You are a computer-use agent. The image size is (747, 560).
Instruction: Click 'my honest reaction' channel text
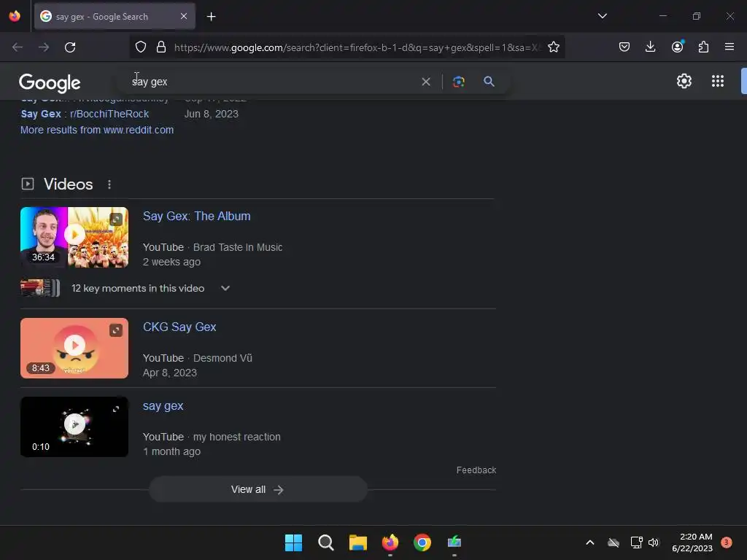pyautogui.click(x=237, y=437)
